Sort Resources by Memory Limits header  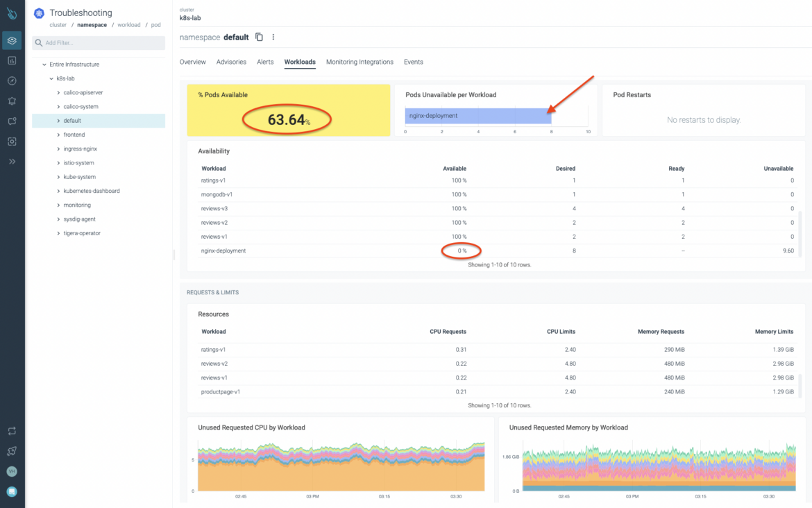pos(775,332)
